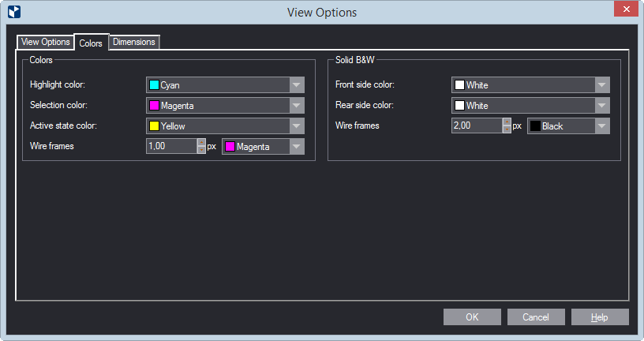Click the yellow Active state color swatch
Screen dimensions: 644x341
tap(154, 126)
